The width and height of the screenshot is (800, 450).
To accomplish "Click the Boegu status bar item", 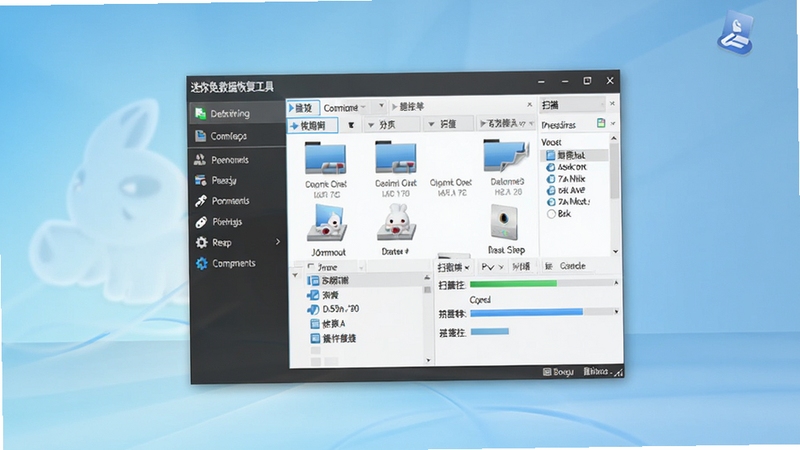I will coord(558,372).
